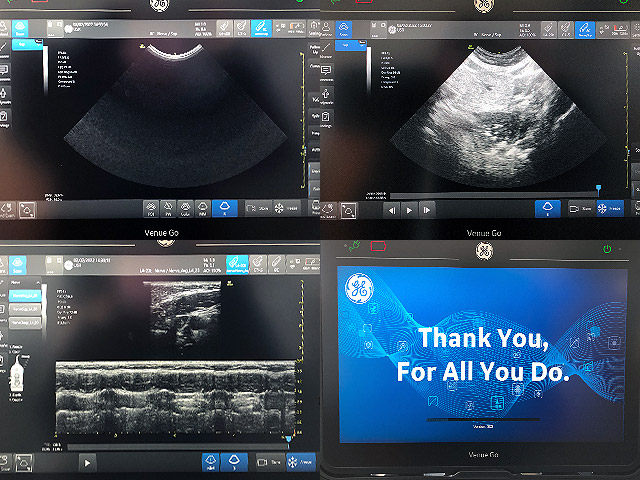This screenshot has height=480, width=640.
Task: Step to next cine frame on abdominal screen
Action: (x=427, y=210)
